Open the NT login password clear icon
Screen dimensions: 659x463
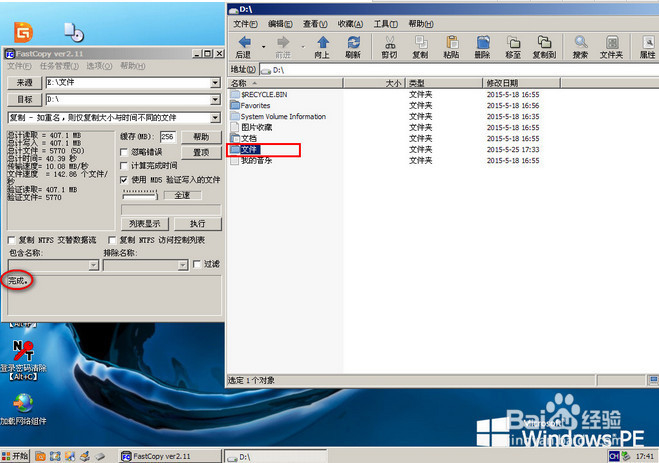[x=23, y=351]
